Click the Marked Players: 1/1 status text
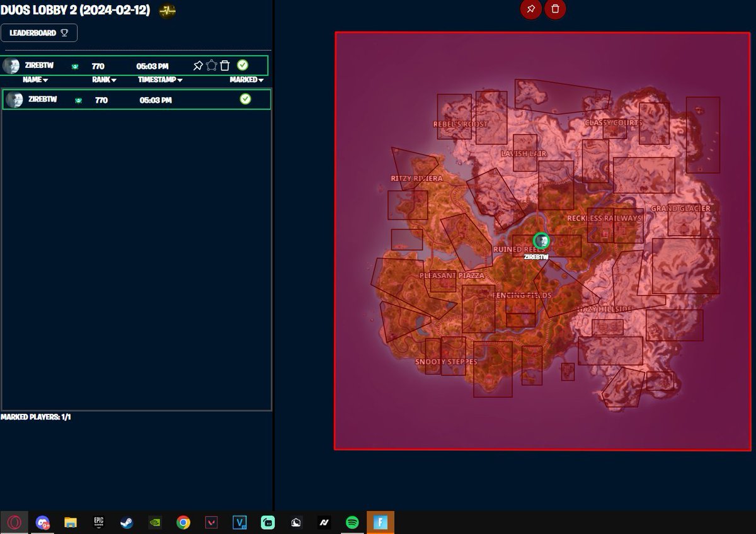 [36, 417]
